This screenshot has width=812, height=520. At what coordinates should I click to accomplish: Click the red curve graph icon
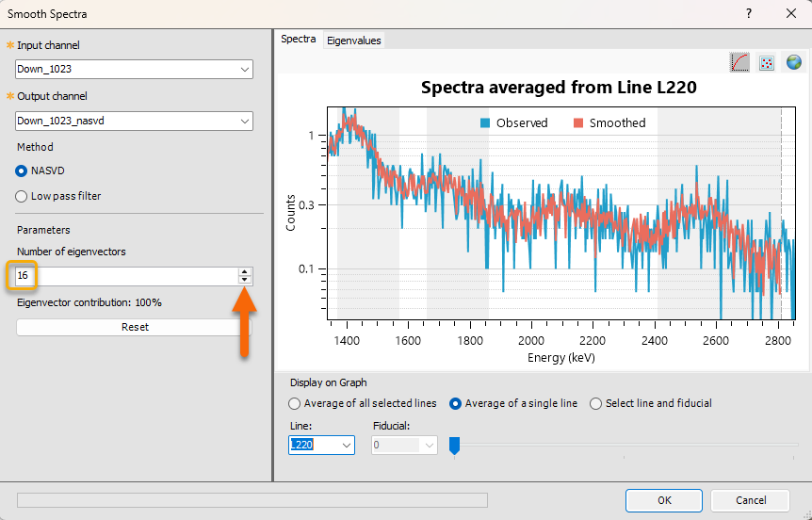[x=740, y=62]
